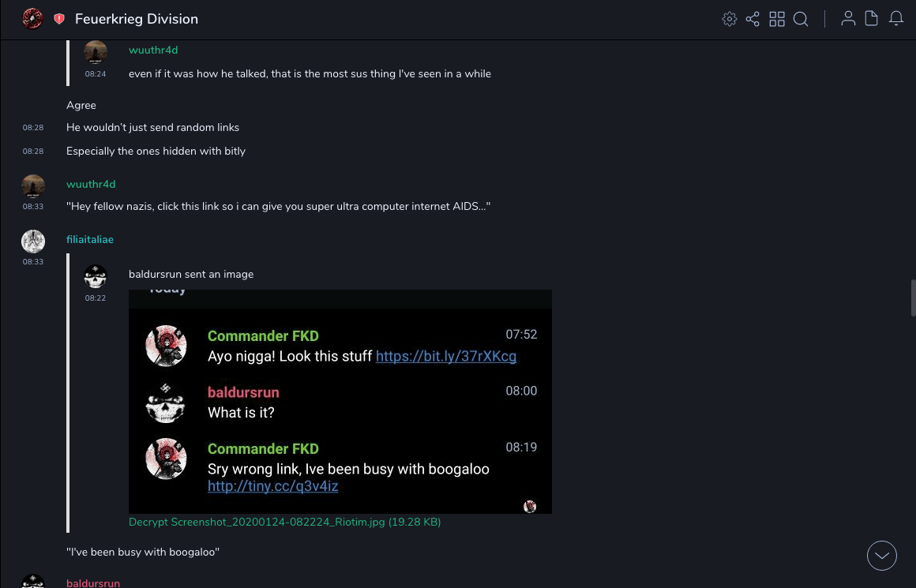Viewport: 916px width, 588px height.
Task: Click the red shield icon beside room name
Action: (59, 19)
